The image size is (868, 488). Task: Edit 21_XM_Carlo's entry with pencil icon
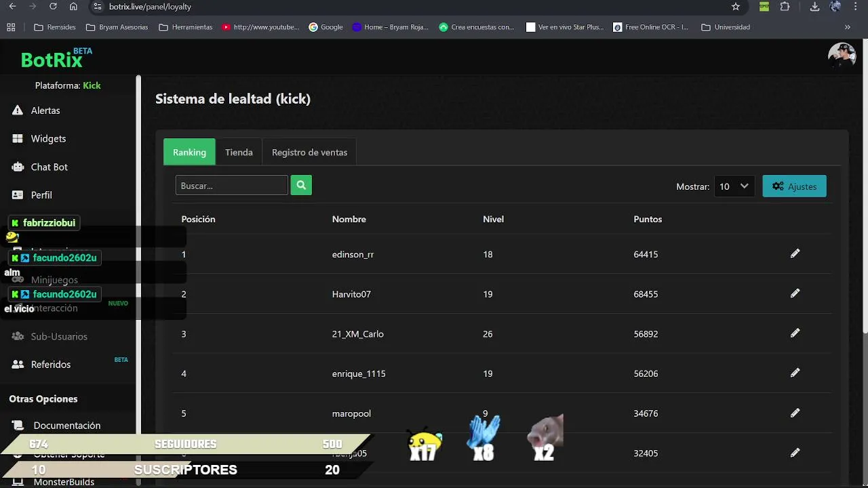(x=795, y=333)
